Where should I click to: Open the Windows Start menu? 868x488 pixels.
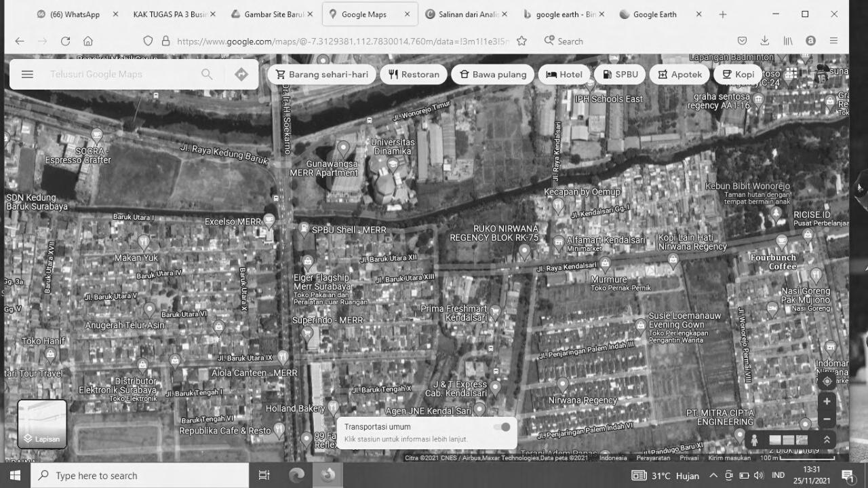(x=15, y=475)
